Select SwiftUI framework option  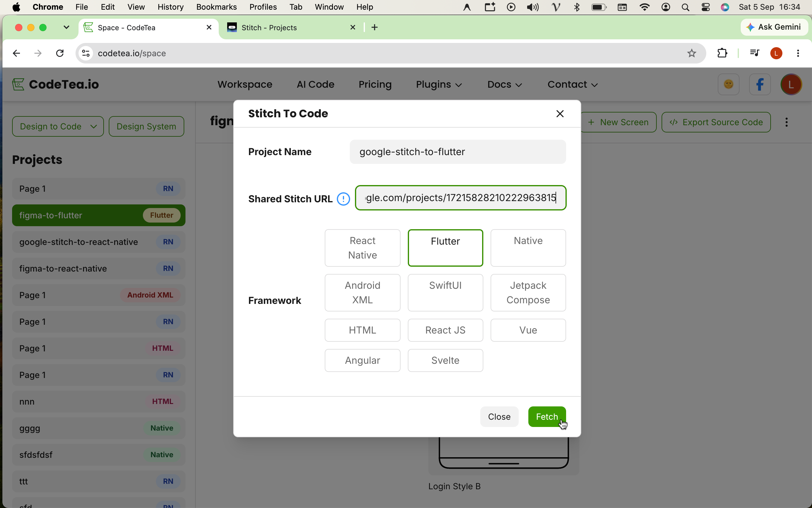click(445, 293)
